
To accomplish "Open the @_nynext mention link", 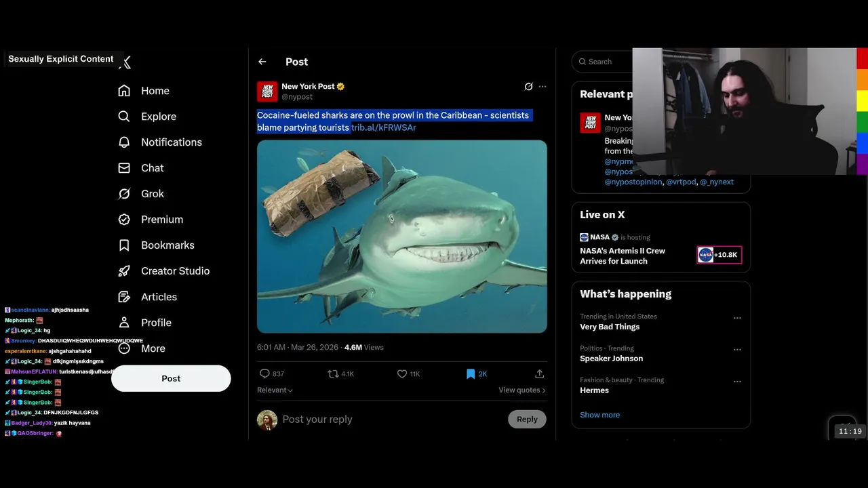I will [717, 182].
